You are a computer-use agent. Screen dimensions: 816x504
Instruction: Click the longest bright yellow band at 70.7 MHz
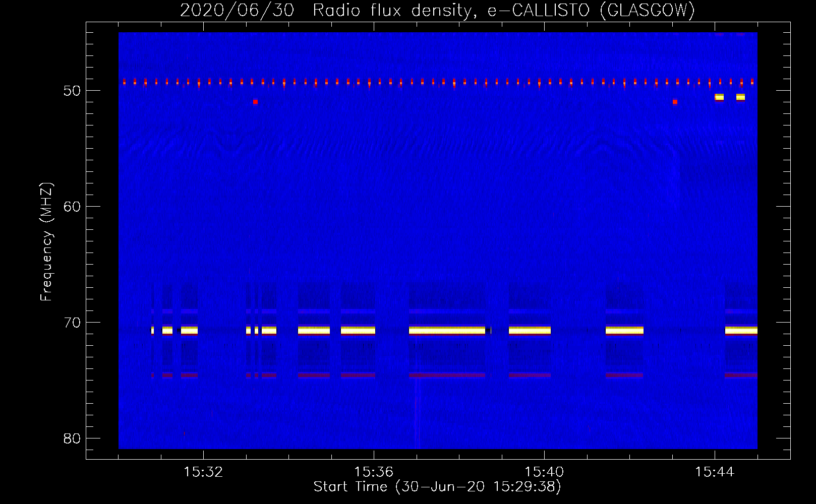[x=447, y=331]
